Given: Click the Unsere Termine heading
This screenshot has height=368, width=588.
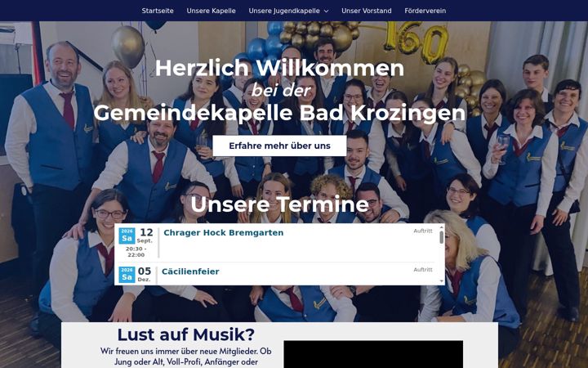Looking at the screenshot, I should coord(280,204).
